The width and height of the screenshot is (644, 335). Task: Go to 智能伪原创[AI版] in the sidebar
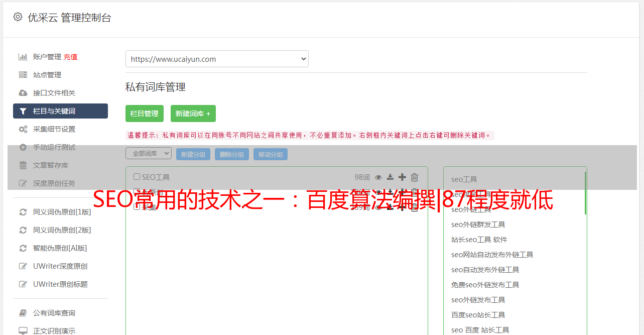(60, 248)
